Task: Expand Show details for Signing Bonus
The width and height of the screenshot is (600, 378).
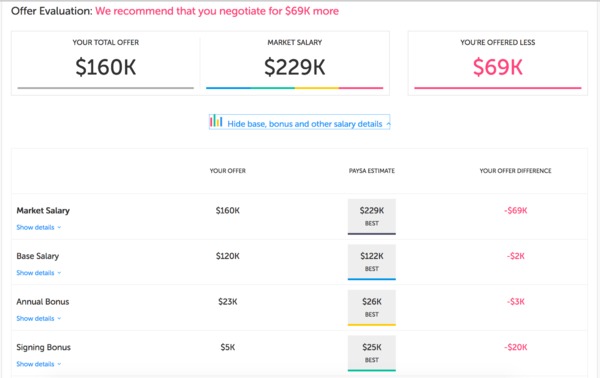Action: pos(35,364)
